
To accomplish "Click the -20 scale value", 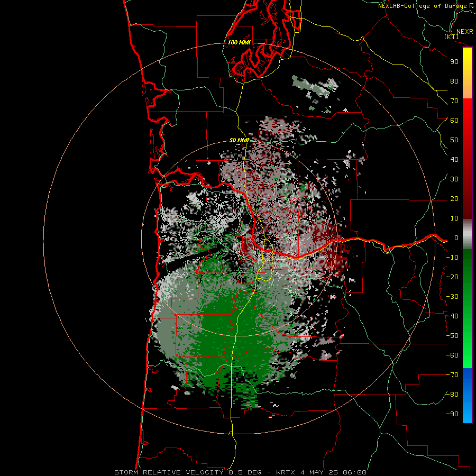I will (452, 277).
